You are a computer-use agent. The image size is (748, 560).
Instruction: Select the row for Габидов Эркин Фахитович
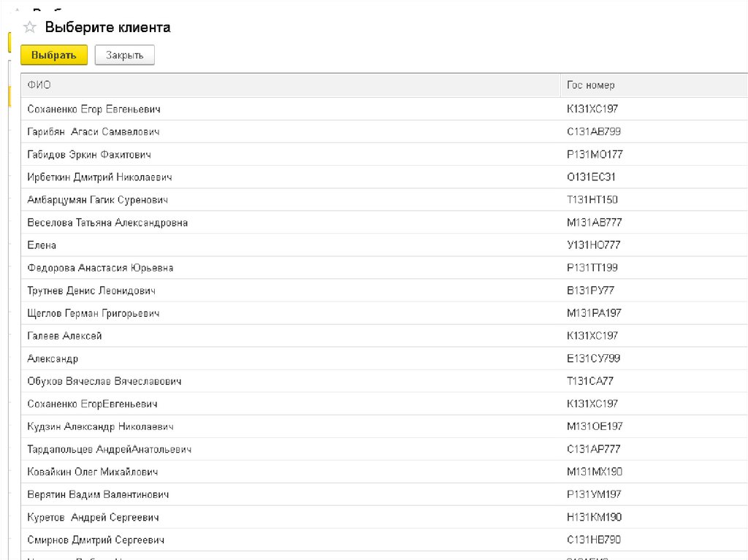pyautogui.click(x=89, y=155)
